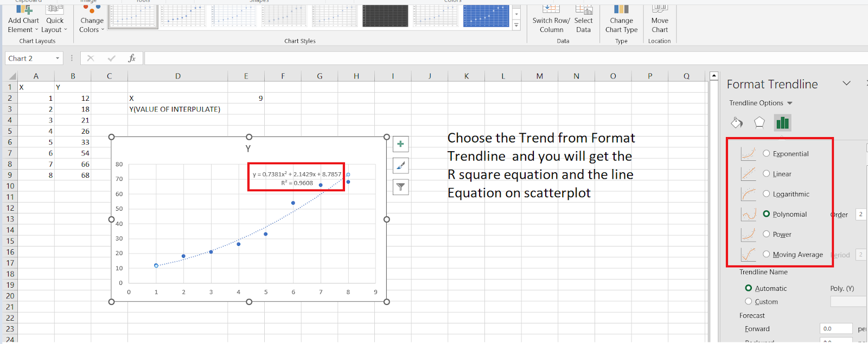Select the Custom trendline name option
This screenshot has height=344, width=868.
[749, 301]
